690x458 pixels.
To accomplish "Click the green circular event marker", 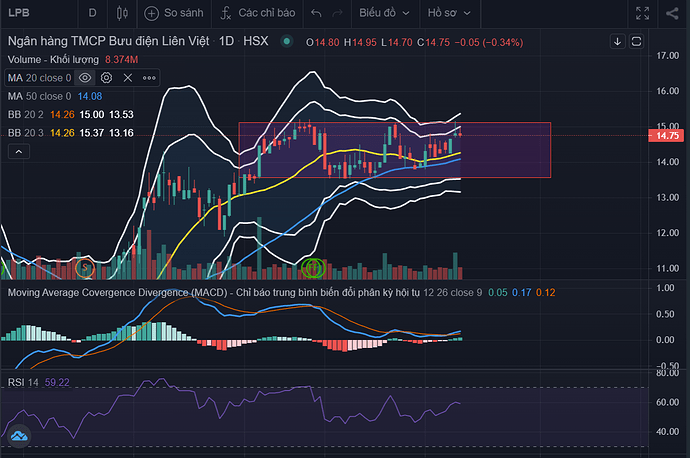I will [x=313, y=267].
